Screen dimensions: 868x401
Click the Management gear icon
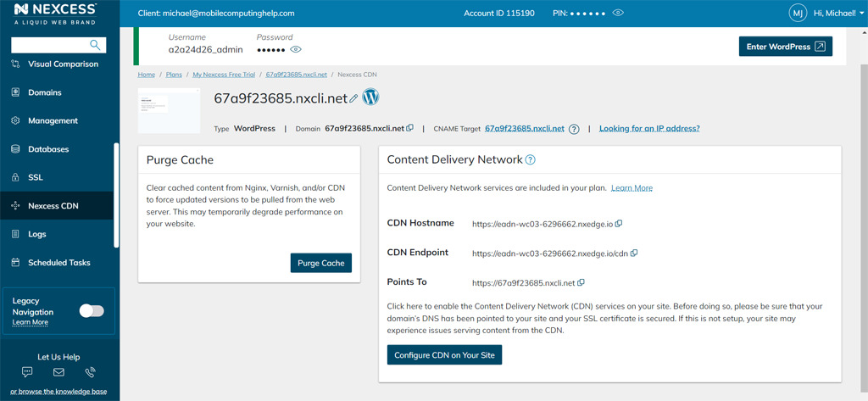[15, 120]
